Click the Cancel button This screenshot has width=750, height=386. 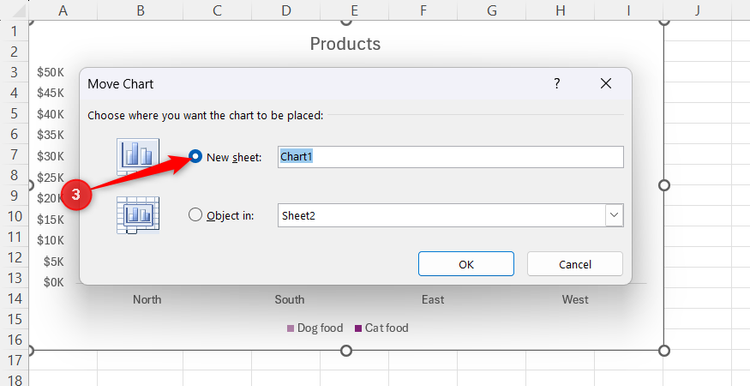575,264
